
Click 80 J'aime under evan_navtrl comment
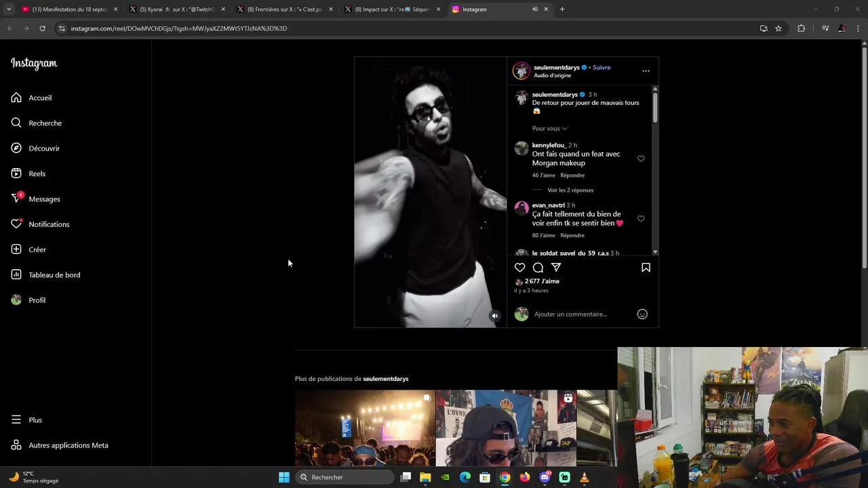(544, 236)
